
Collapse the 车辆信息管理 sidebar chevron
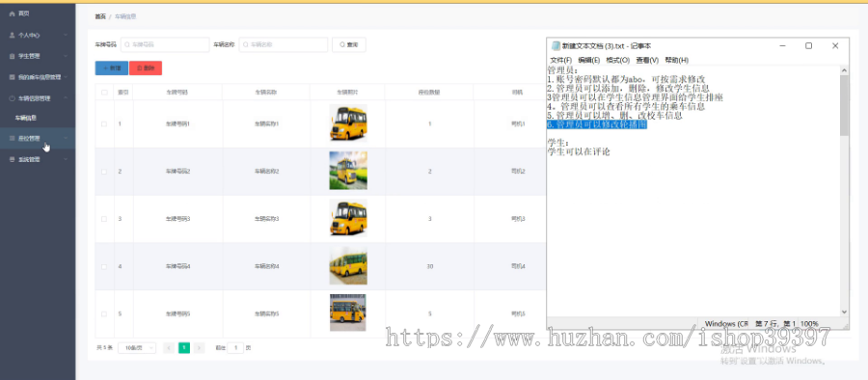click(66, 98)
